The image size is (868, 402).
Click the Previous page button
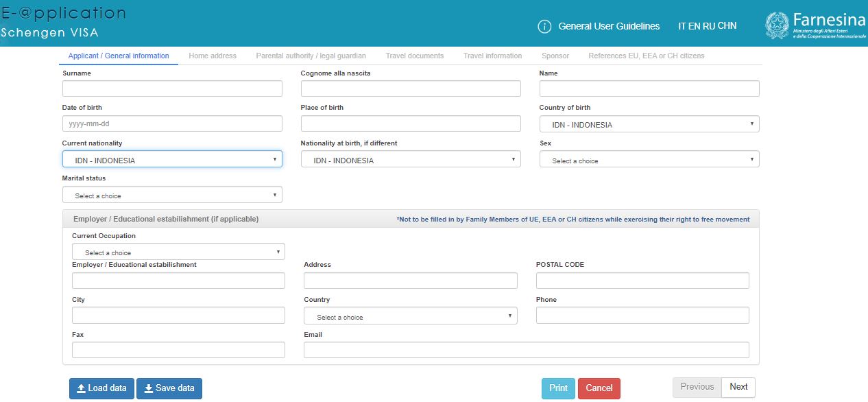tap(697, 387)
